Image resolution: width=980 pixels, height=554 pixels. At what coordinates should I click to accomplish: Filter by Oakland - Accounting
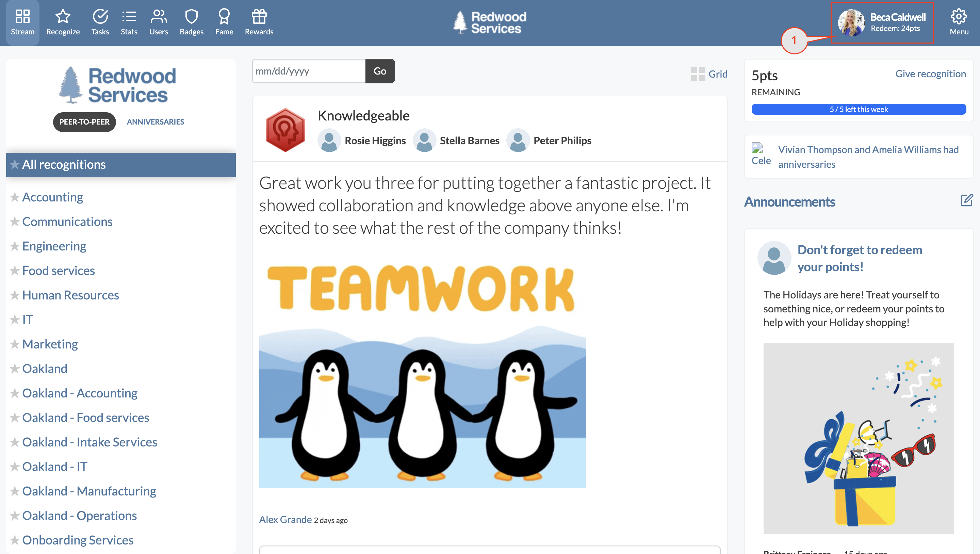pyautogui.click(x=80, y=393)
